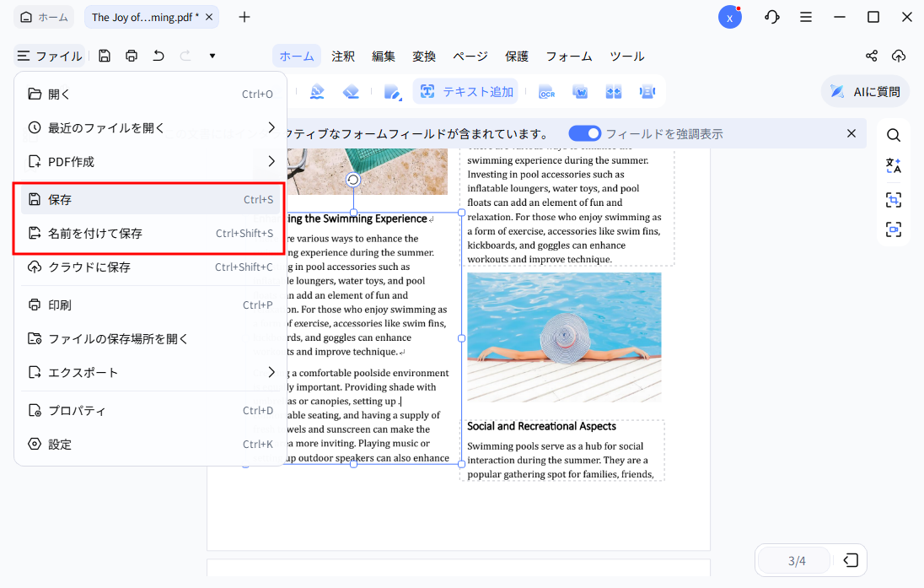924x588 pixels.
Task: Click the OCR tool icon
Action: click(x=546, y=92)
